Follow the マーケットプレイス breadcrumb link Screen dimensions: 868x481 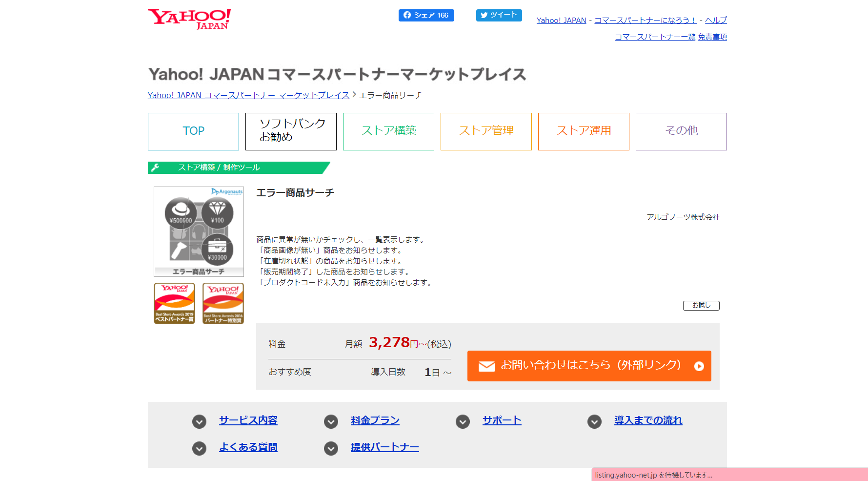click(x=248, y=95)
